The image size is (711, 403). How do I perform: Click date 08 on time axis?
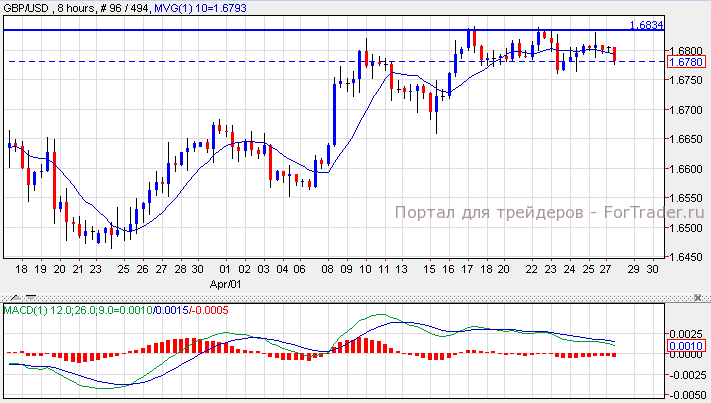pyautogui.click(x=328, y=269)
